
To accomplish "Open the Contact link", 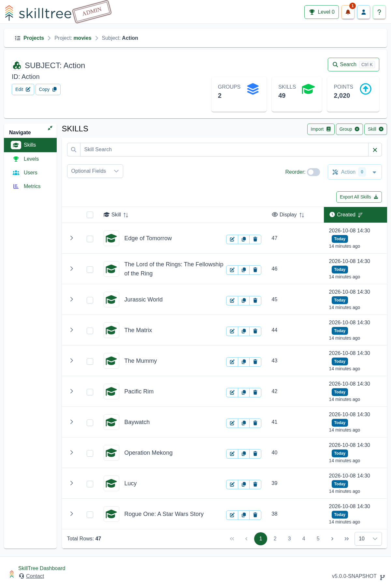I will (35, 576).
